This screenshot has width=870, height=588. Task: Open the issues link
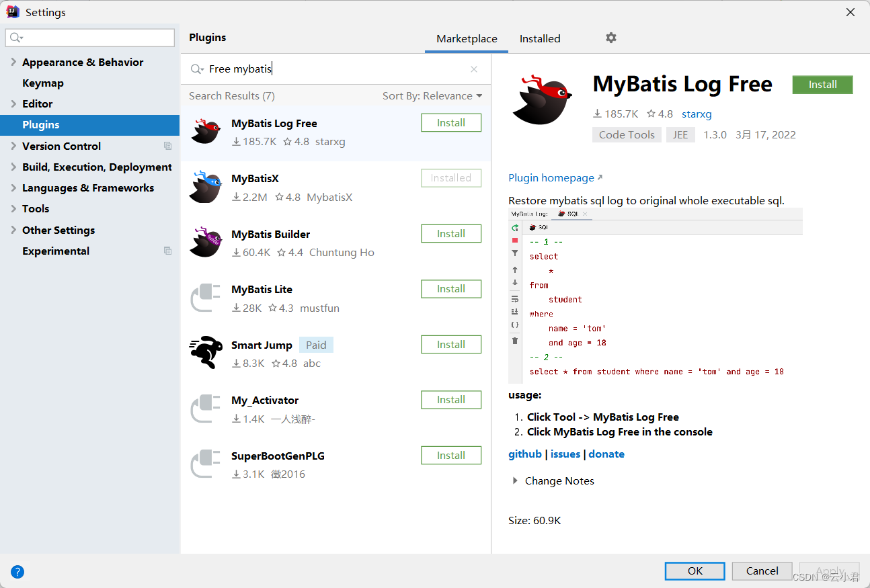click(x=565, y=454)
